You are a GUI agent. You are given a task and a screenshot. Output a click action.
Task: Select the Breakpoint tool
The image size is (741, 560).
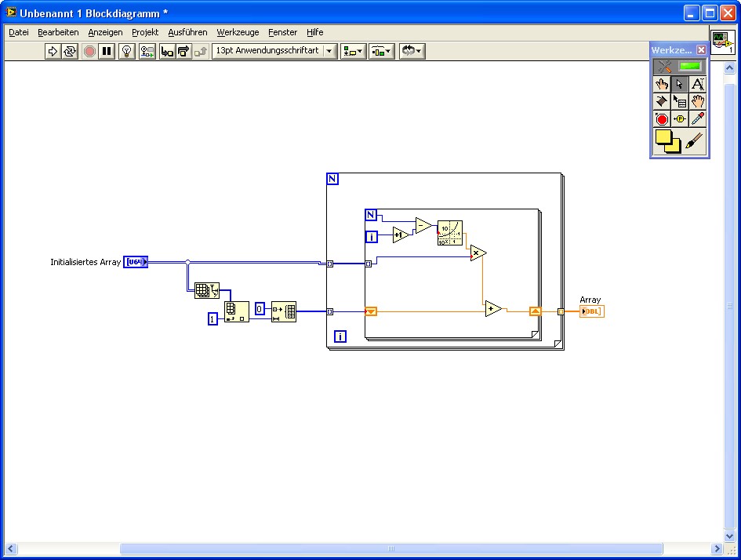click(x=662, y=119)
